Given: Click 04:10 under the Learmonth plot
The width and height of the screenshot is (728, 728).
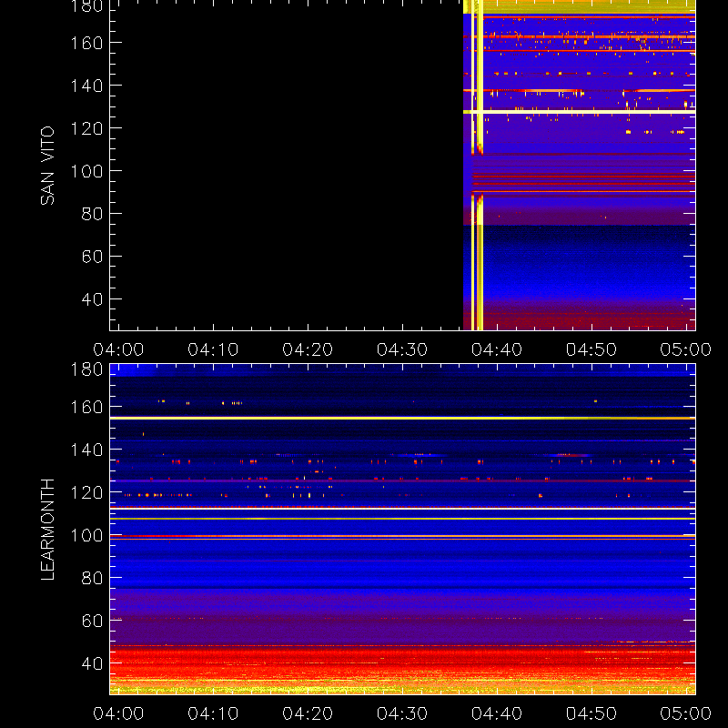Looking at the screenshot, I should click(213, 713).
